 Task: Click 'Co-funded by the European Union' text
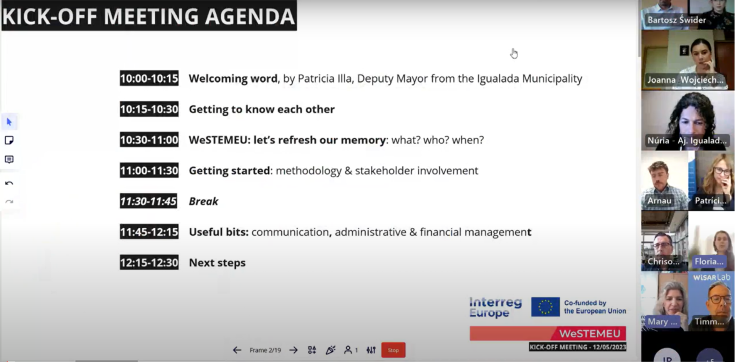point(595,307)
